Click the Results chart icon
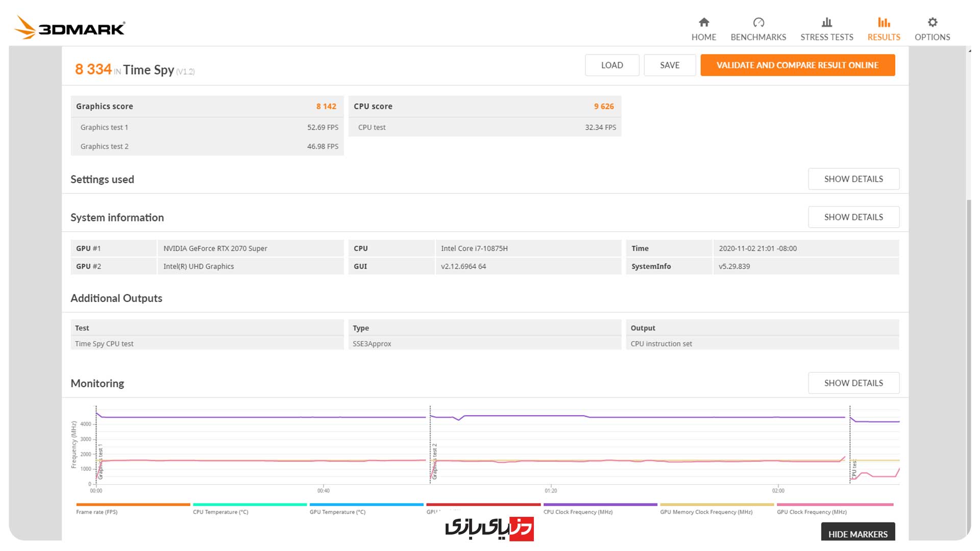The image size is (980, 551). tap(884, 22)
